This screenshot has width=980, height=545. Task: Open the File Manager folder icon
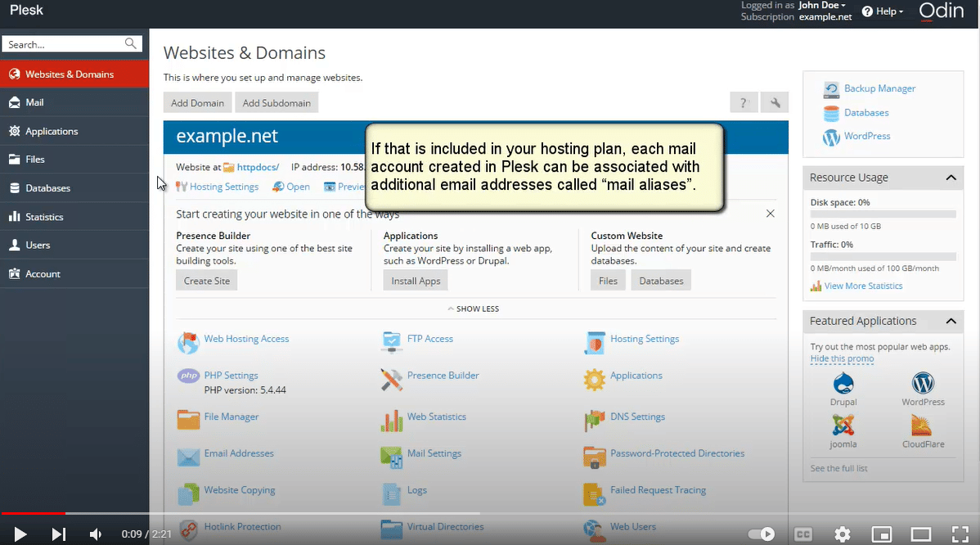coord(188,419)
